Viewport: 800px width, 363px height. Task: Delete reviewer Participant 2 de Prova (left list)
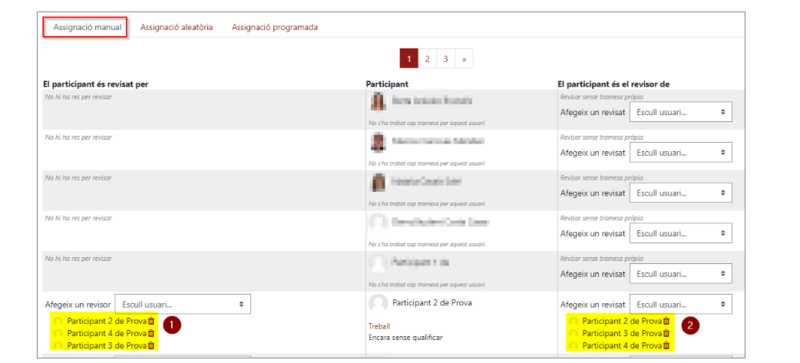point(151,321)
